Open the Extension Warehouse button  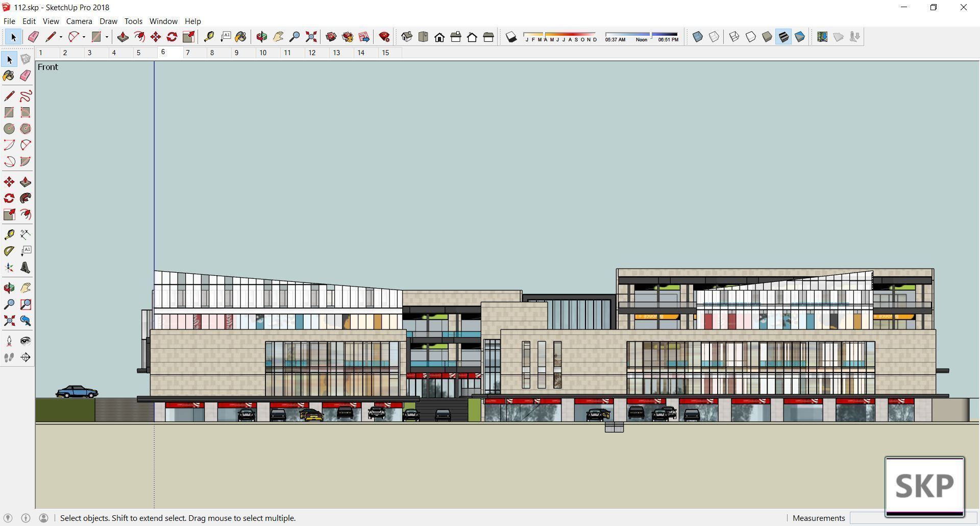pos(348,37)
